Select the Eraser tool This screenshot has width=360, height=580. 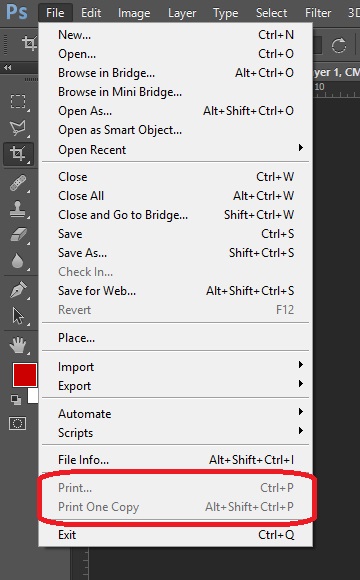[x=18, y=235]
